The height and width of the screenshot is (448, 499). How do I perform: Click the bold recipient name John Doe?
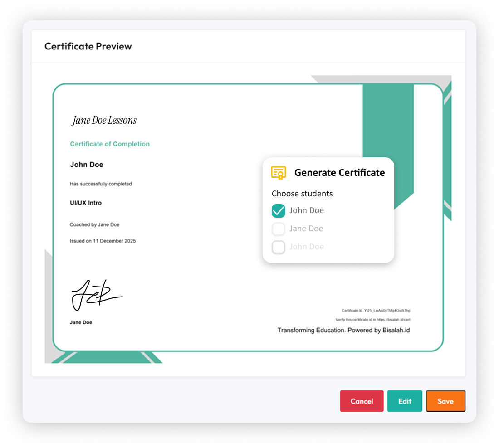(87, 165)
